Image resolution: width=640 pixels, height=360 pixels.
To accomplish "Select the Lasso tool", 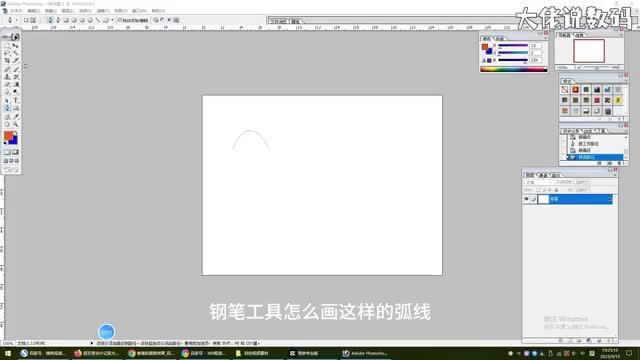I will point(7,53).
